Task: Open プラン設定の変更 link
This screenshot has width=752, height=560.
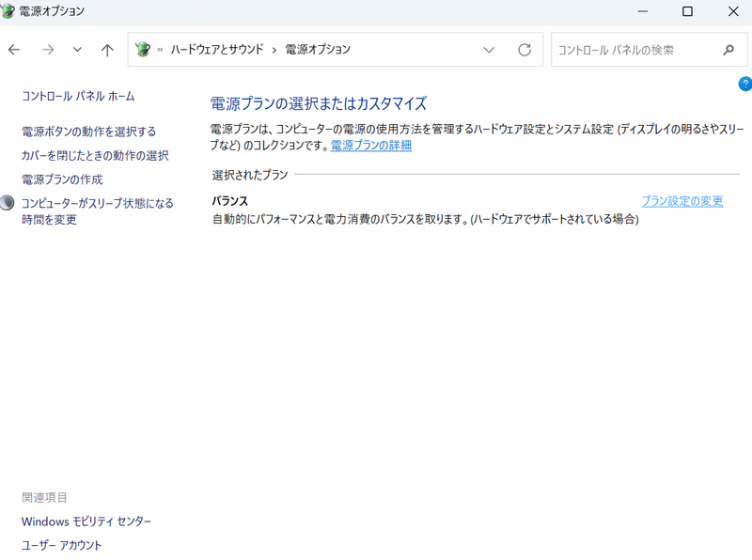Action: coord(682,200)
